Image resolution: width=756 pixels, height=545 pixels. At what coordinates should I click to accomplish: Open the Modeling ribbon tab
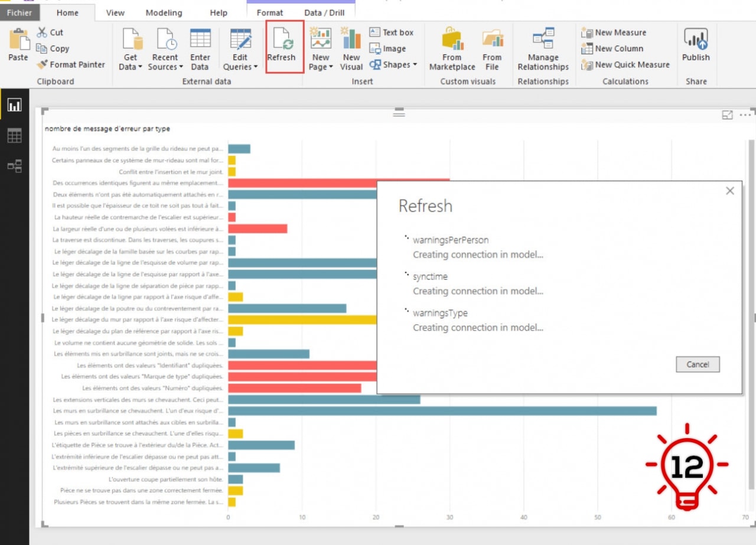click(x=164, y=12)
